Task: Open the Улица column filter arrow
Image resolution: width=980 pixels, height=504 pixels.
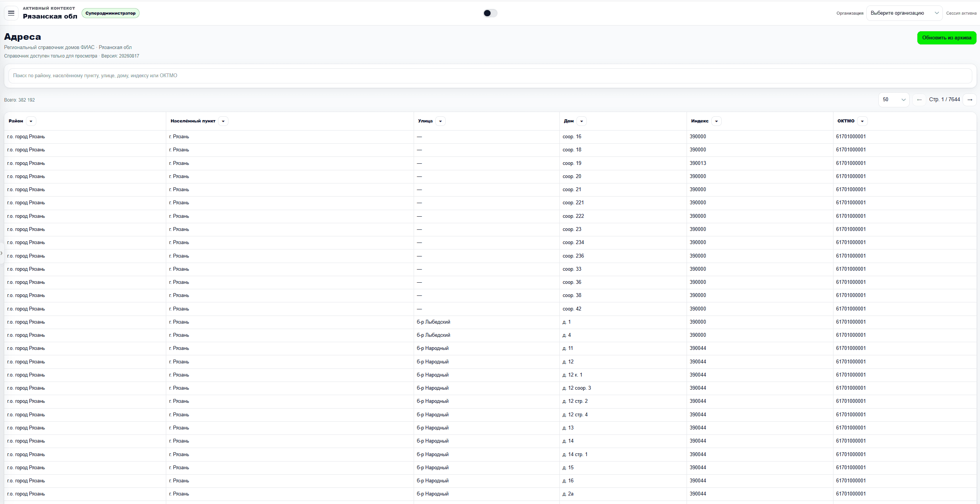Action: point(440,121)
